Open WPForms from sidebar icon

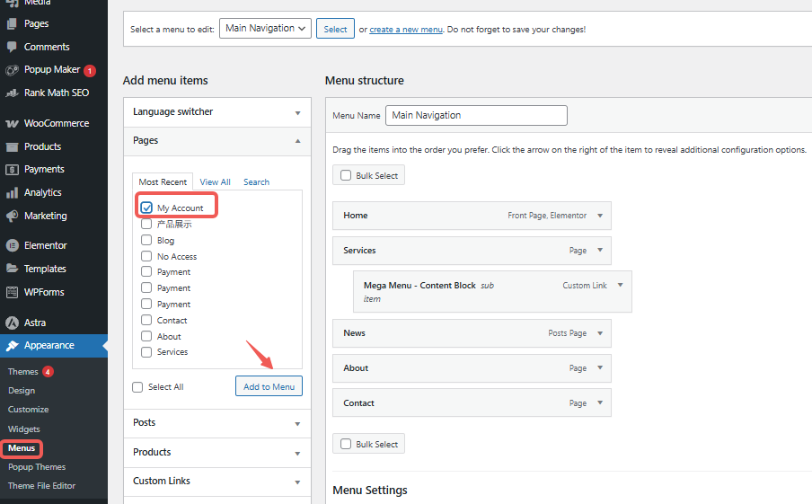tap(12, 292)
